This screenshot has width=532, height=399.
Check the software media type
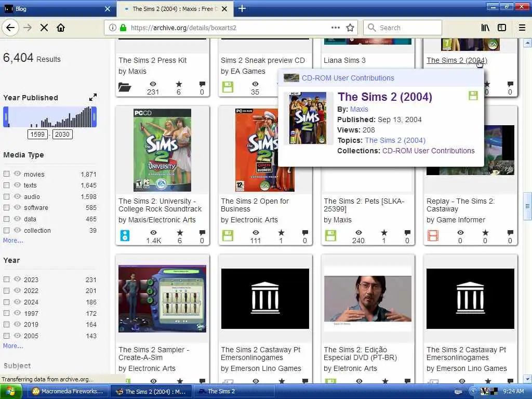6,208
